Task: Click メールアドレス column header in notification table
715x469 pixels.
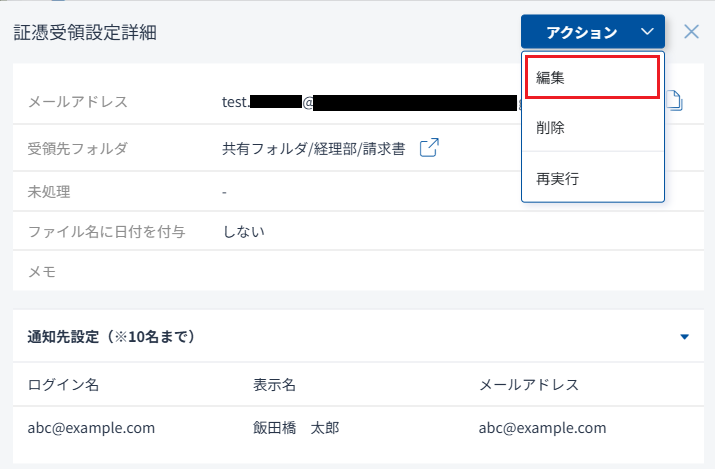Action: point(529,385)
